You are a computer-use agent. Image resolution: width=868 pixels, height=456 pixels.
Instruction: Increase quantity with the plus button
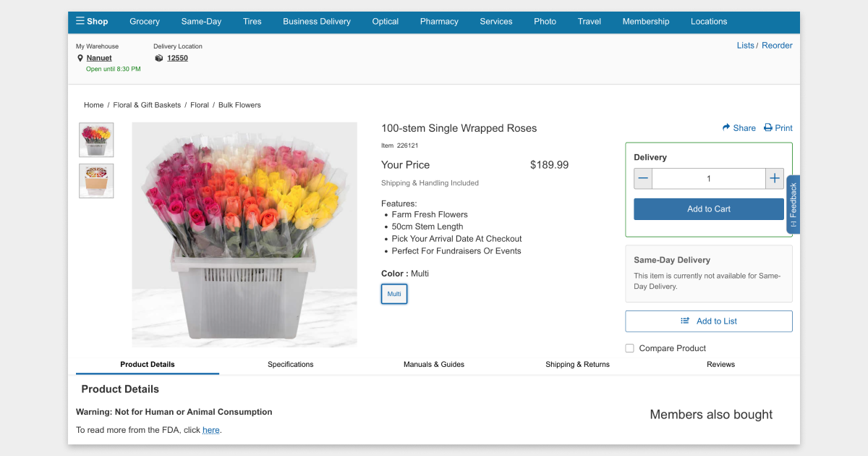tap(775, 179)
